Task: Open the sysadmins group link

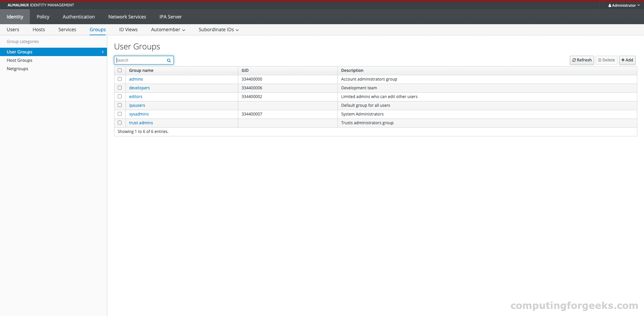Action: (139, 114)
